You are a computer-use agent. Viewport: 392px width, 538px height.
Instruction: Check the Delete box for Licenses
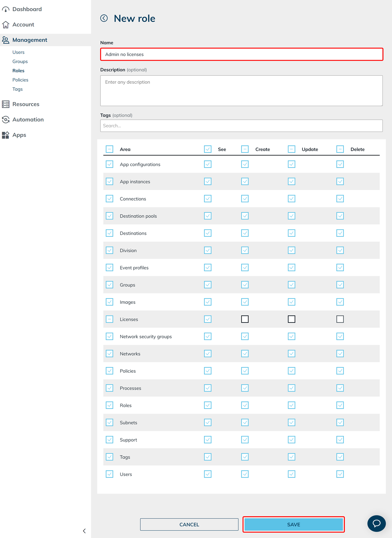click(x=340, y=319)
